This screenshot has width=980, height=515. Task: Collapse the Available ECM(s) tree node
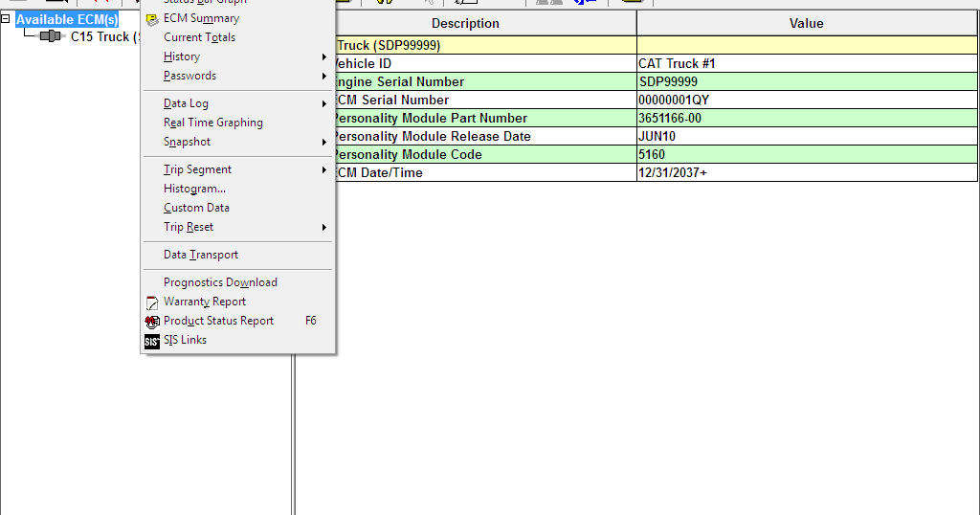click(5, 19)
